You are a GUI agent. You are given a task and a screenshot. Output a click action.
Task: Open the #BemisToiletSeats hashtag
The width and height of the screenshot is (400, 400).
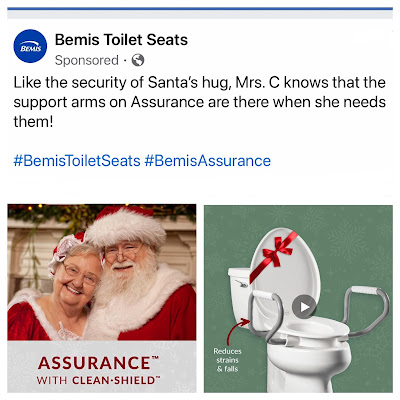(x=77, y=161)
